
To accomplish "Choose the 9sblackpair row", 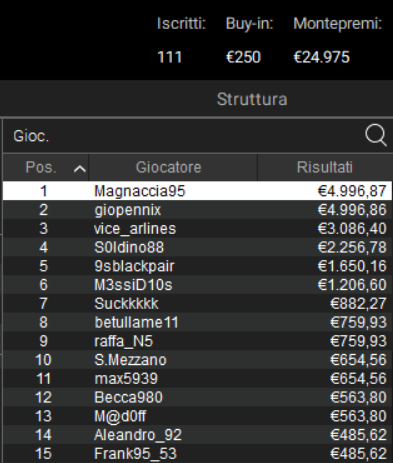I will 197,266.
